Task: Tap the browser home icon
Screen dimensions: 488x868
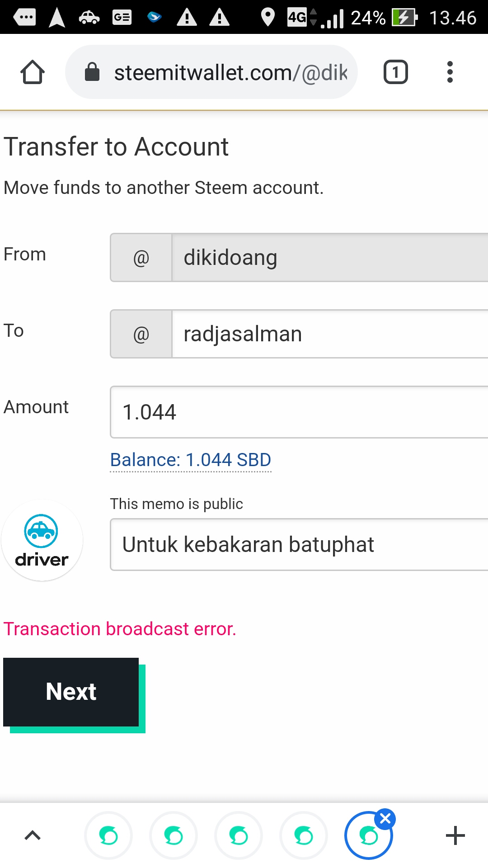Action: (33, 72)
